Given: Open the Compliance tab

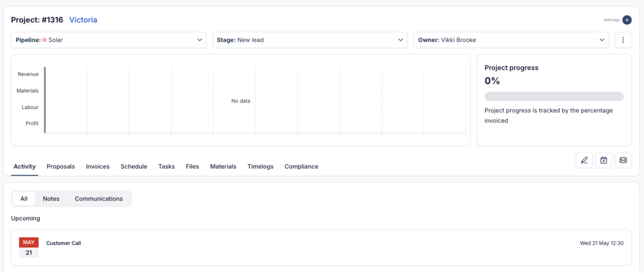Looking at the screenshot, I should [301, 166].
